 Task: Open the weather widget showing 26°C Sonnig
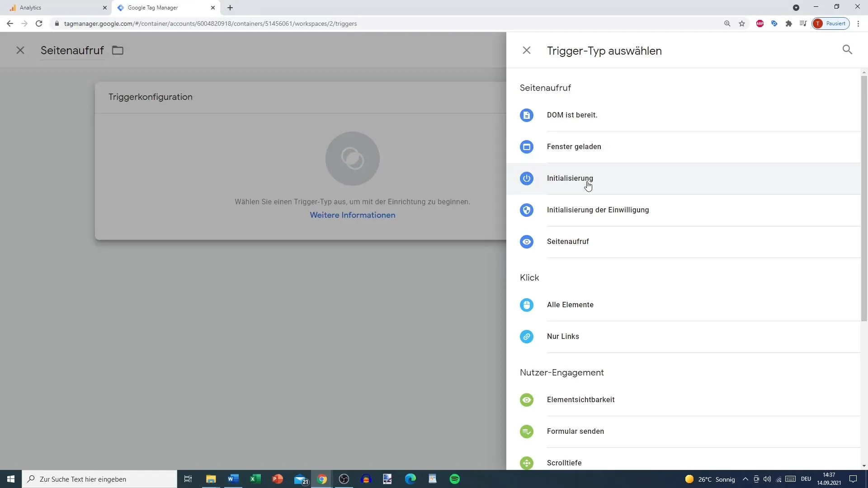pyautogui.click(x=710, y=479)
